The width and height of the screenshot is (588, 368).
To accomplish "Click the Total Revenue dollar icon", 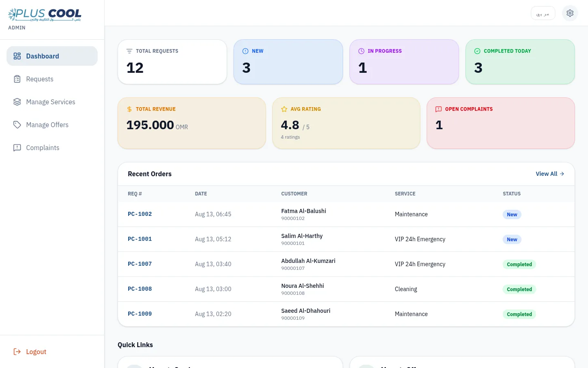I will 129,109.
